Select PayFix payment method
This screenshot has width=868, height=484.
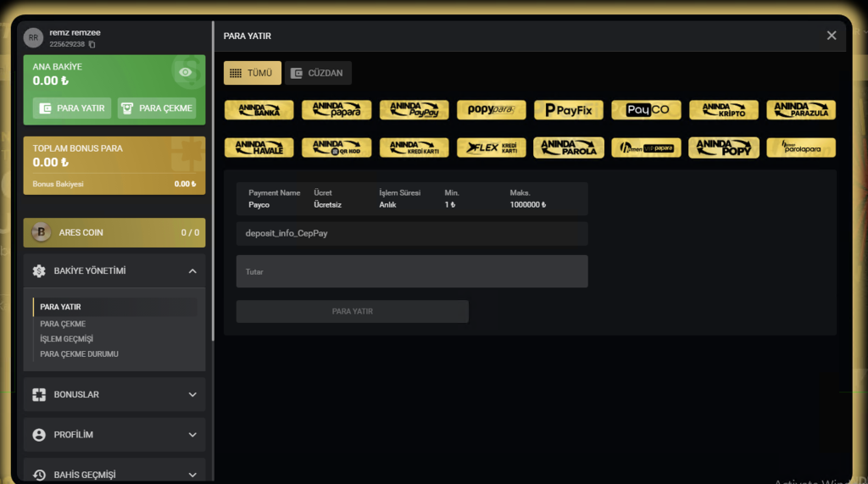[569, 109]
